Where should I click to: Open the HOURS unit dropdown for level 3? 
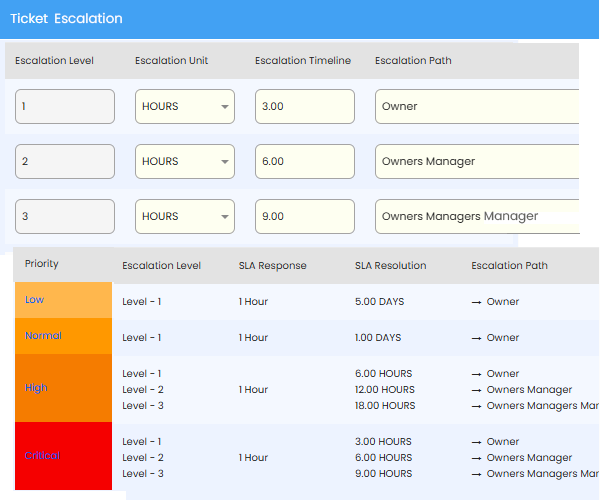tap(185, 217)
